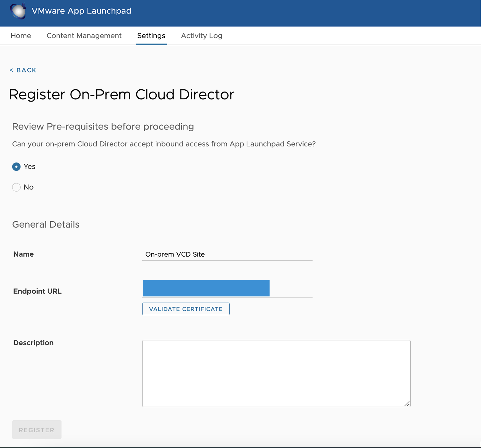Click the < BACK link
This screenshot has width=481, height=448.
tap(23, 70)
